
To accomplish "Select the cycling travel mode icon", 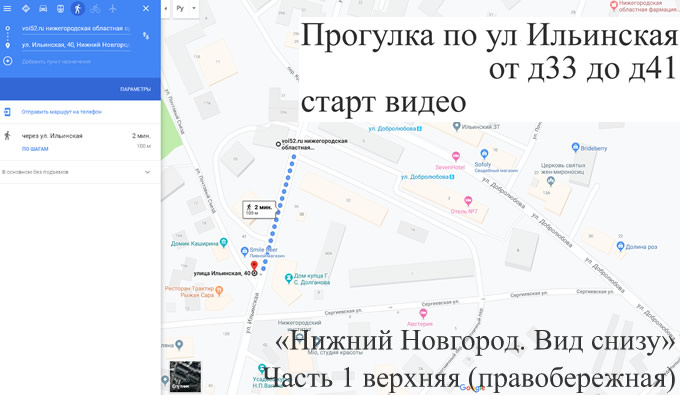I will click(95, 8).
